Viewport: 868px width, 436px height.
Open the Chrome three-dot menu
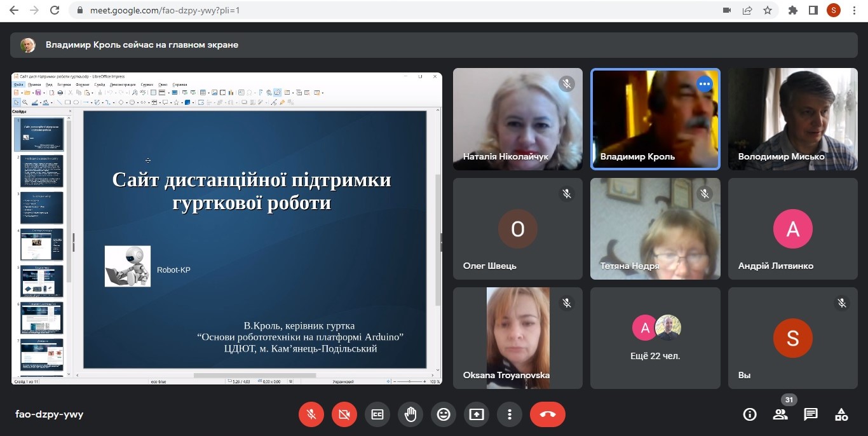tap(855, 10)
